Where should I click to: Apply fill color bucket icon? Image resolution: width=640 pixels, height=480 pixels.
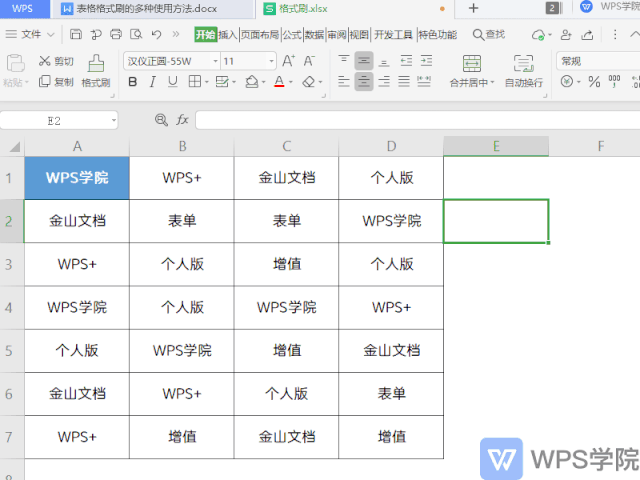point(251,82)
